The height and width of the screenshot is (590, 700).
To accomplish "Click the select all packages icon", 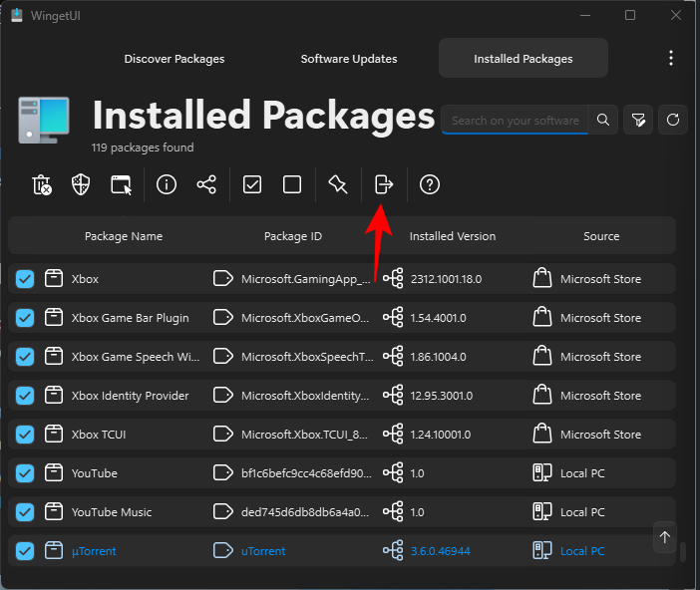I will [x=252, y=184].
